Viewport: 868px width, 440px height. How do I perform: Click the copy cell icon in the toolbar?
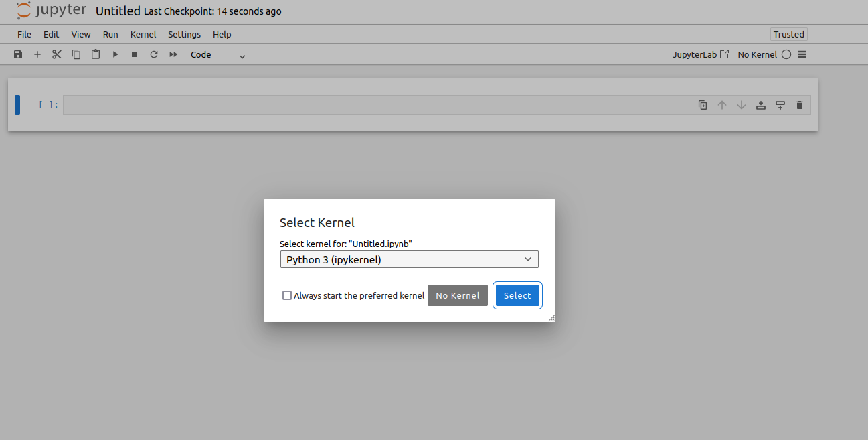point(76,54)
